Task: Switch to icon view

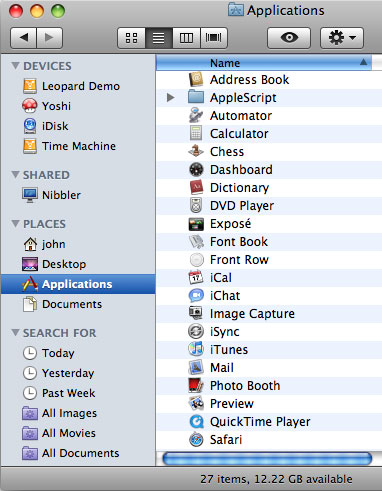Action: (131, 38)
